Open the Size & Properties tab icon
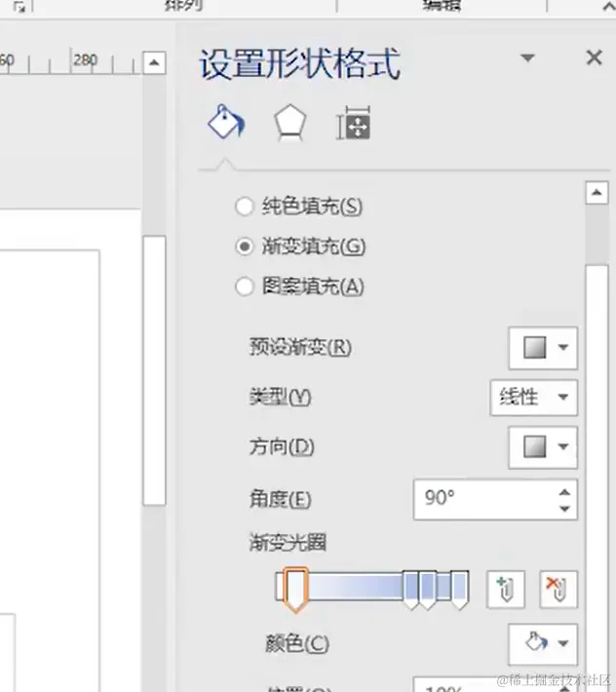This screenshot has width=616, height=692. pyautogui.click(x=353, y=123)
